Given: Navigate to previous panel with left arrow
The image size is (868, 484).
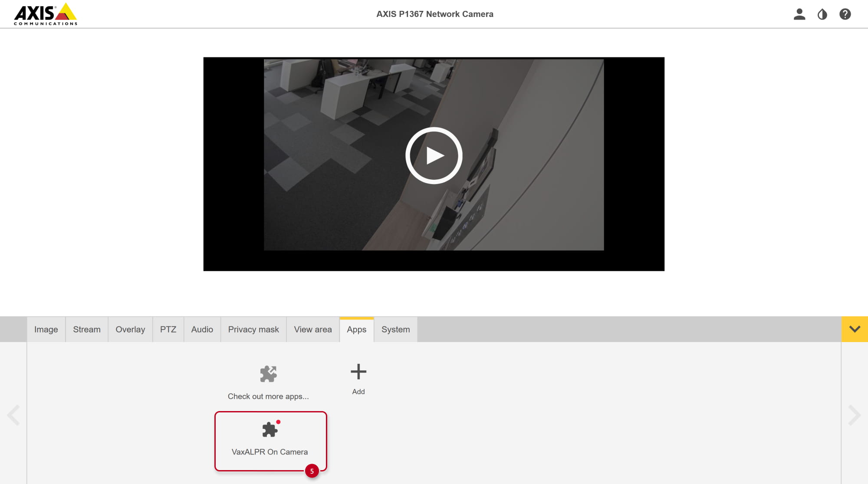Looking at the screenshot, I should [13, 415].
